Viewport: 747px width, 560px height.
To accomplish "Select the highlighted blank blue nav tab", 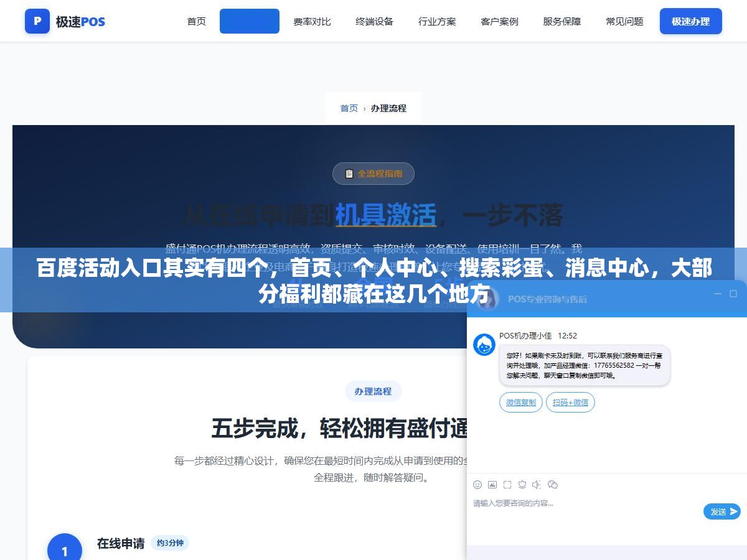I will (250, 21).
